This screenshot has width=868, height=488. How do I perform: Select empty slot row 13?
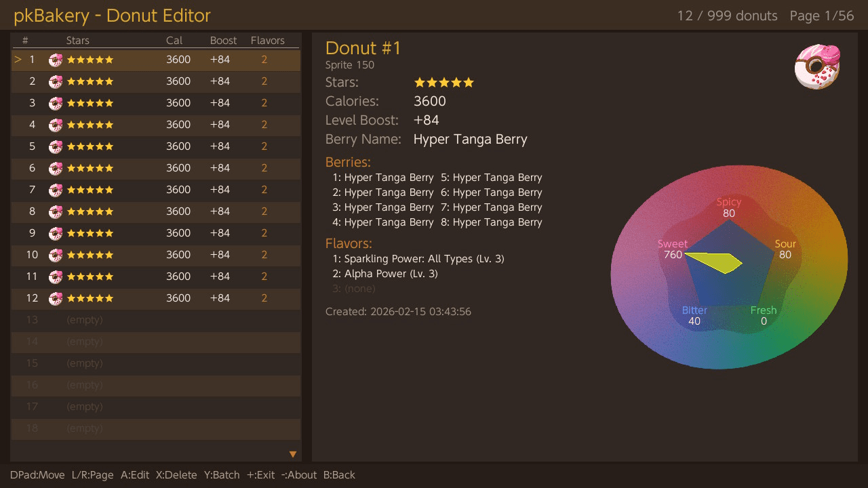pos(156,320)
